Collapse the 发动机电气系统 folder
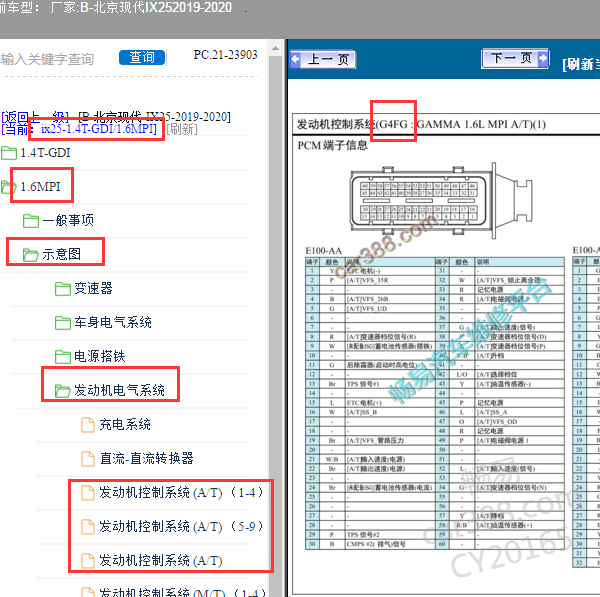 (119, 390)
